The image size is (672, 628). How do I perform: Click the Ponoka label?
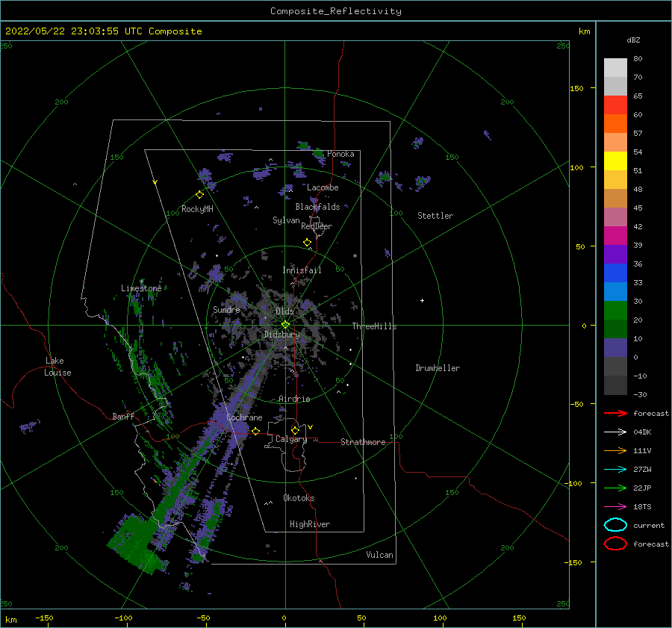[x=340, y=154]
